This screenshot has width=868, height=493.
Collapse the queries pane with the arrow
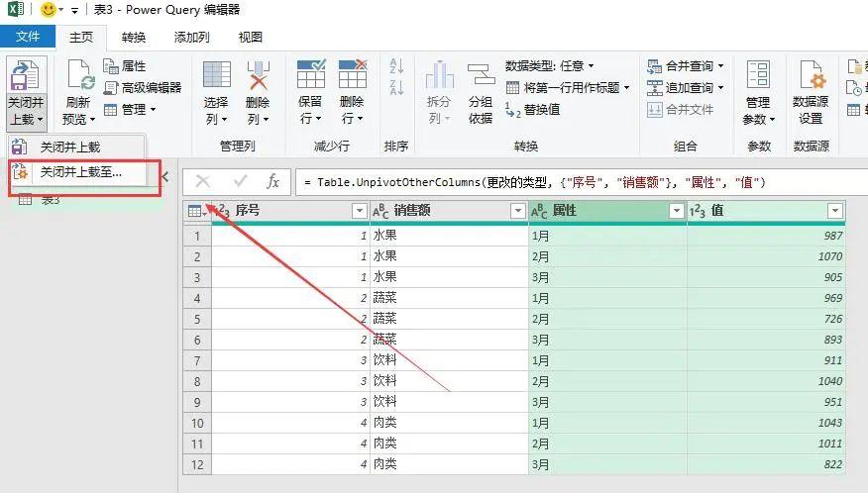(x=165, y=177)
